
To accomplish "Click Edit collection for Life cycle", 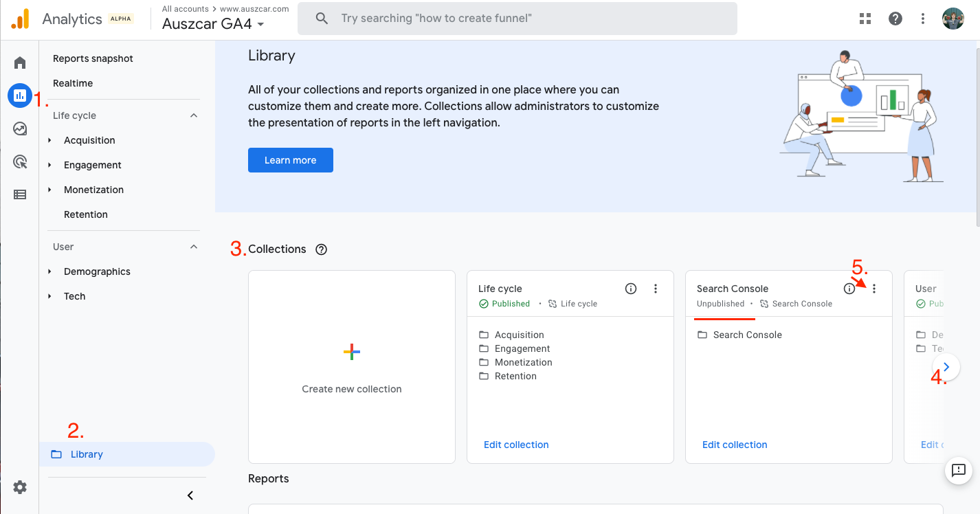I will [x=516, y=445].
